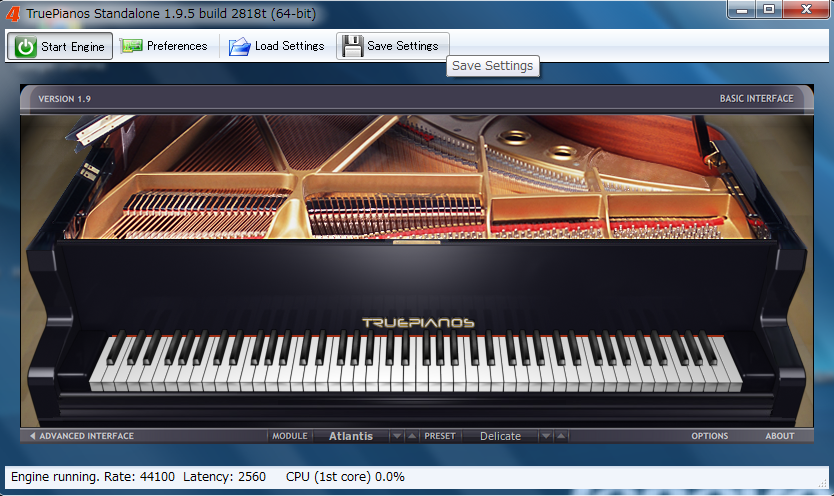This screenshot has width=834, height=496.
Task: Choose next preset with down arrow
Action: point(546,436)
